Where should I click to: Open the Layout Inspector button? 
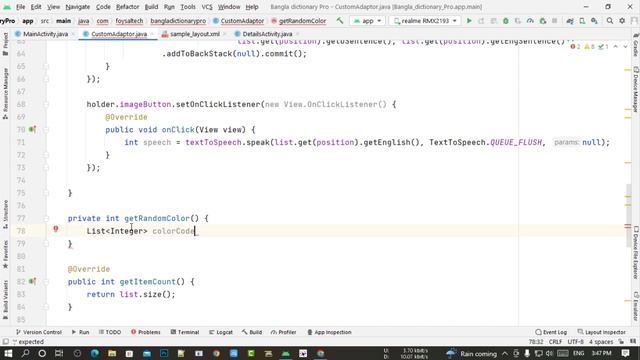point(602,332)
